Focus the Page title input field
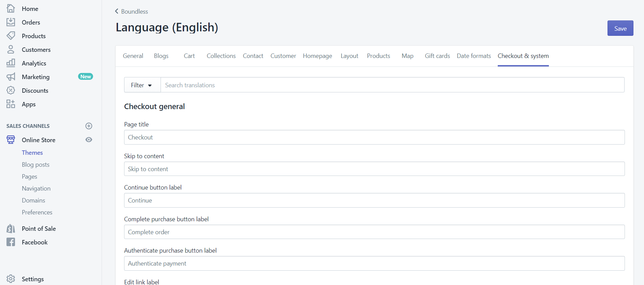This screenshot has height=285, width=644. (x=374, y=137)
